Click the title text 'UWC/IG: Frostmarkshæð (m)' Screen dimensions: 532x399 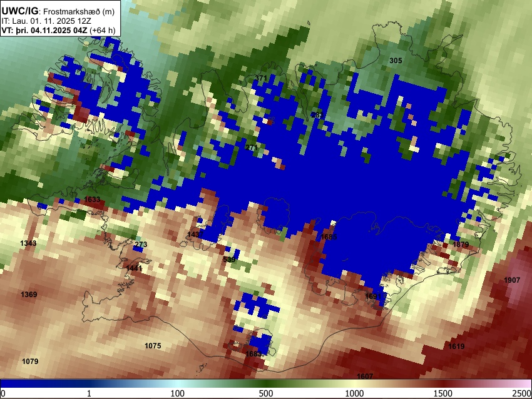[x=58, y=11]
